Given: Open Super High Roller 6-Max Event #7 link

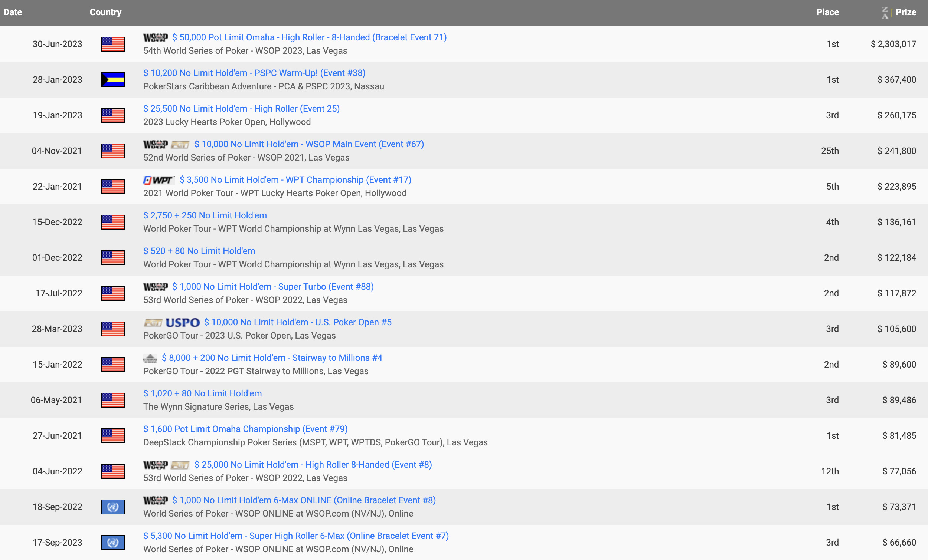Looking at the screenshot, I should click(x=295, y=536).
